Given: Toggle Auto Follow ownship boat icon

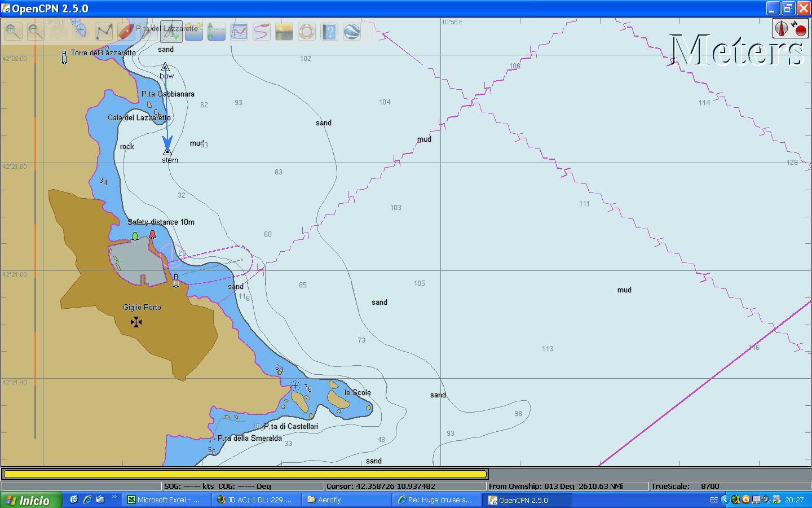Looking at the screenshot, I should tap(126, 32).
